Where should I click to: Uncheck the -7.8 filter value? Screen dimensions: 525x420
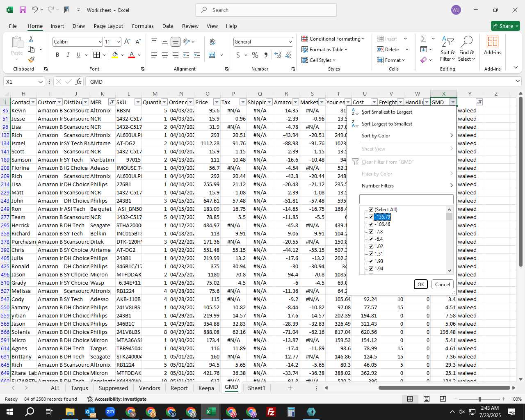tap(371, 231)
